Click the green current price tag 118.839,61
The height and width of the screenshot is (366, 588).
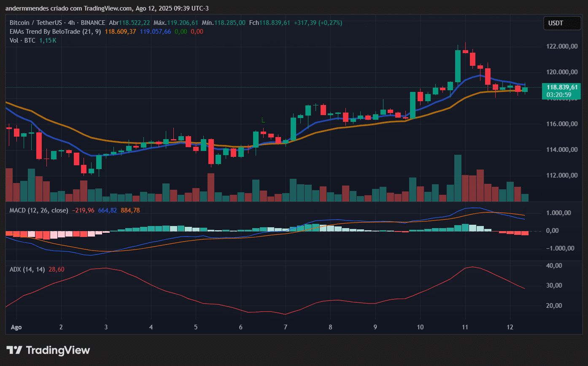(561, 87)
